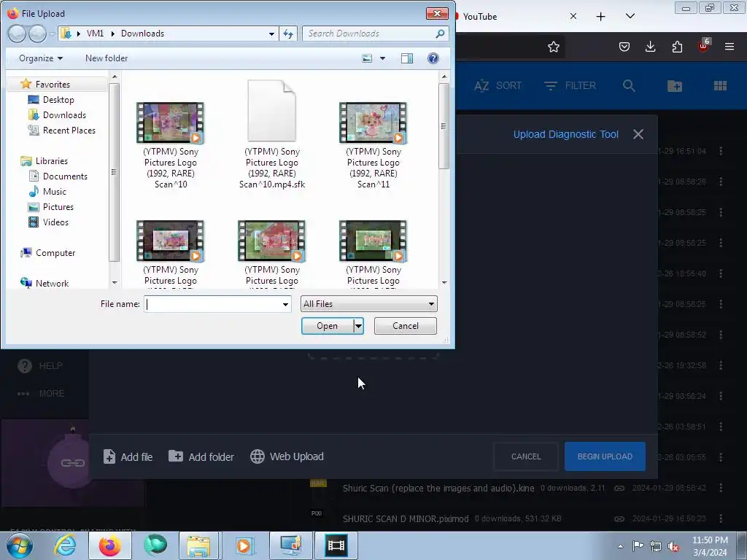Click Add file in upload panel

[128, 456]
